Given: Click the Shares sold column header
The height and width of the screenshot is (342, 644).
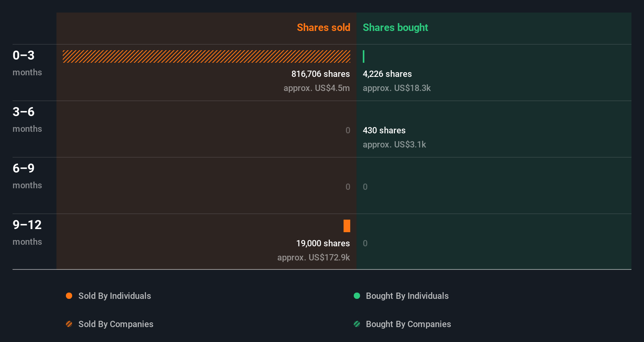Looking at the screenshot, I should 324,27.
